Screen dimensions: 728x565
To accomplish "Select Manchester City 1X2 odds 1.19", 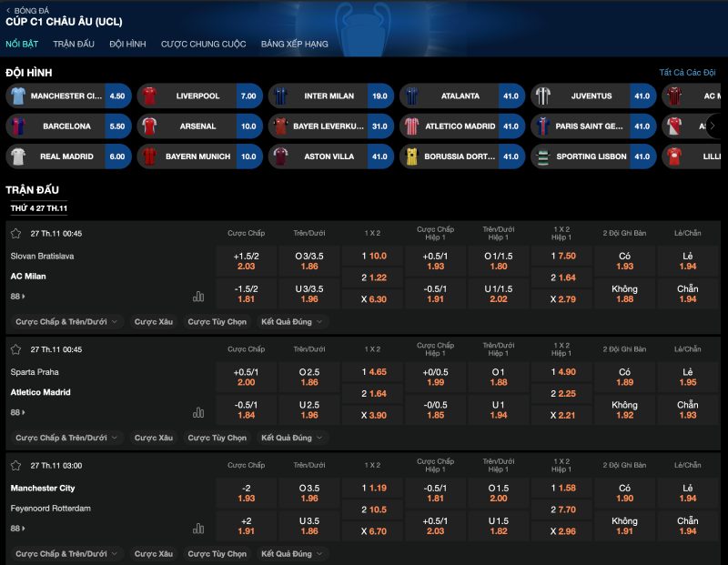I will pyautogui.click(x=372, y=488).
